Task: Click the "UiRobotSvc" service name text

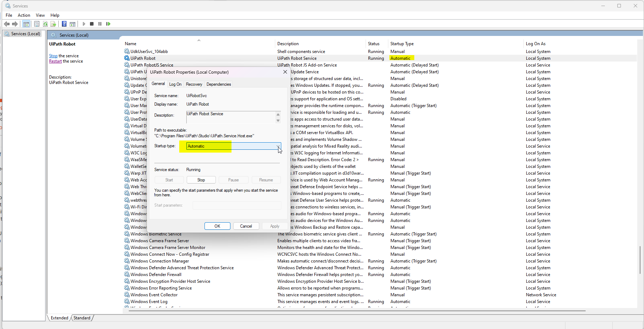Action: click(x=197, y=96)
